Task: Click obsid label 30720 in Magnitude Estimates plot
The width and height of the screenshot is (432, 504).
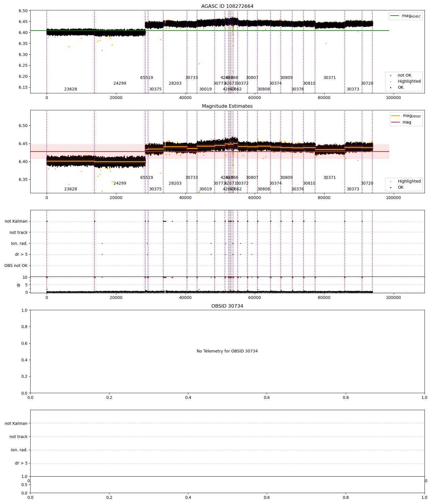Action: [x=367, y=183]
